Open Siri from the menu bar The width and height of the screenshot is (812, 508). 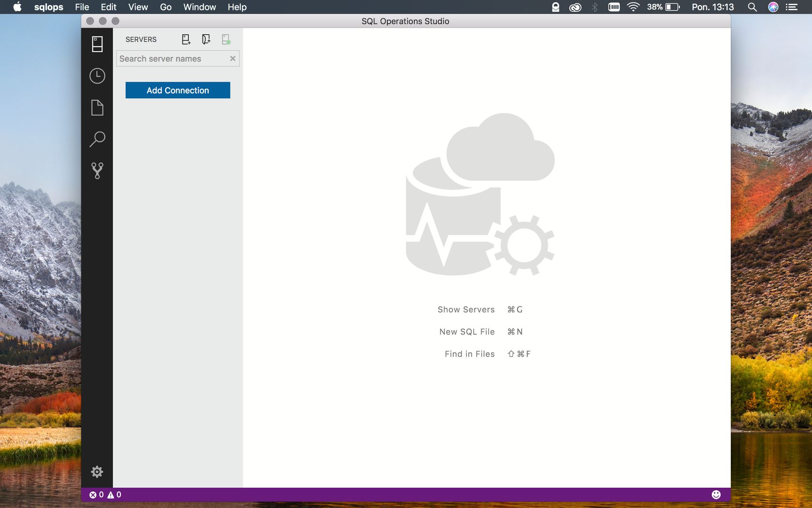coord(773,7)
